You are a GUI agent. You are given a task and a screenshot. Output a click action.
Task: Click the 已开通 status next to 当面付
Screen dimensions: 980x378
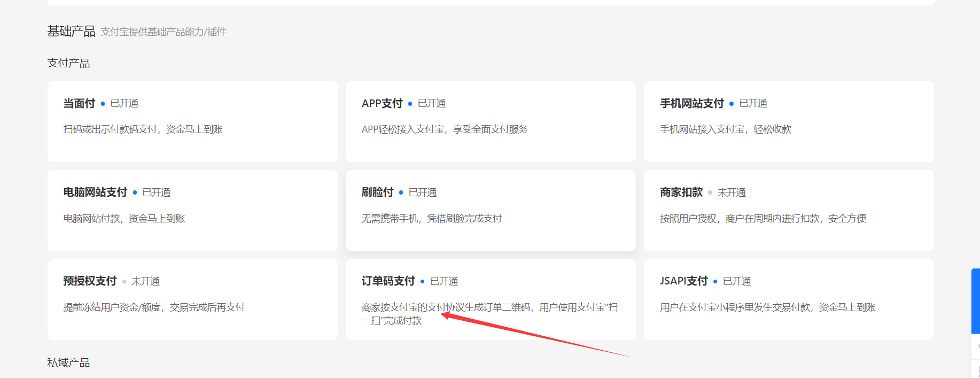click(x=125, y=103)
